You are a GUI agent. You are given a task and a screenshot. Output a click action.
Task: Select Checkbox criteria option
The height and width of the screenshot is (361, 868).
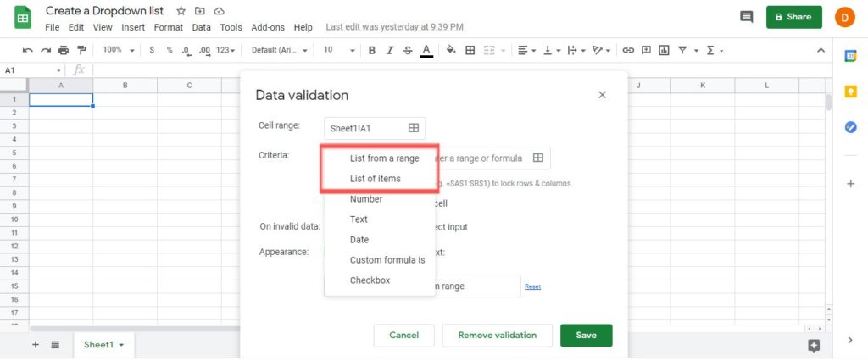pos(380,280)
